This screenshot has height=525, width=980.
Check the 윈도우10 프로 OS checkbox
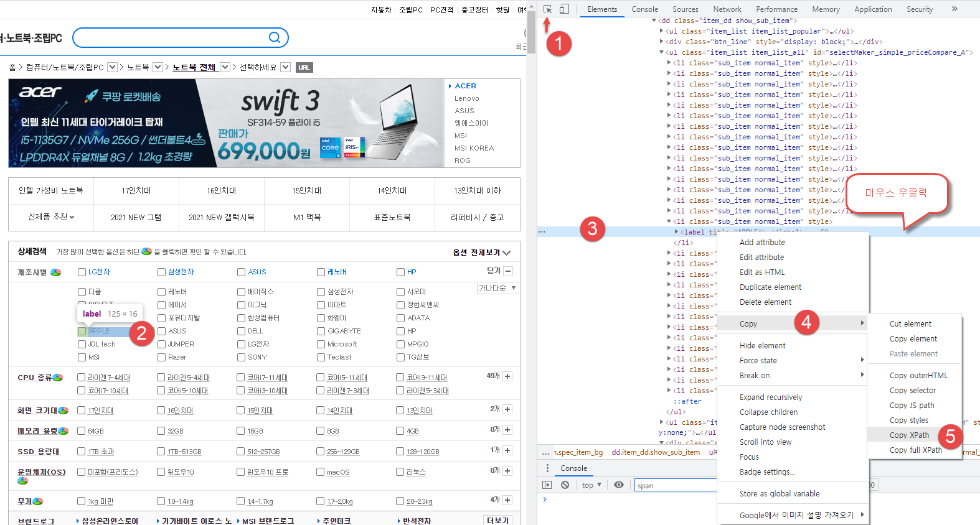click(x=240, y=472)
